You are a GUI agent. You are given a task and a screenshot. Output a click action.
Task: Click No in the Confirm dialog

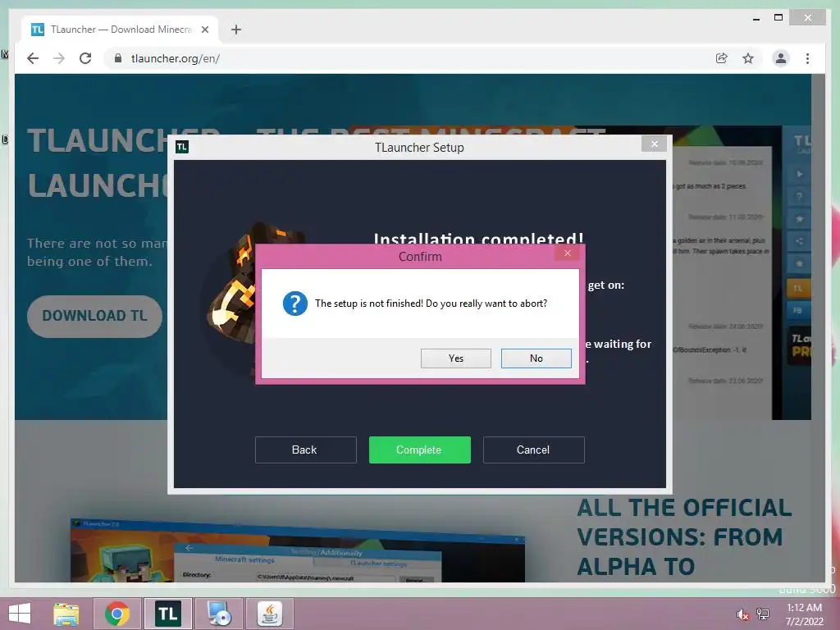pyautogui.click(x=536, y=358)
